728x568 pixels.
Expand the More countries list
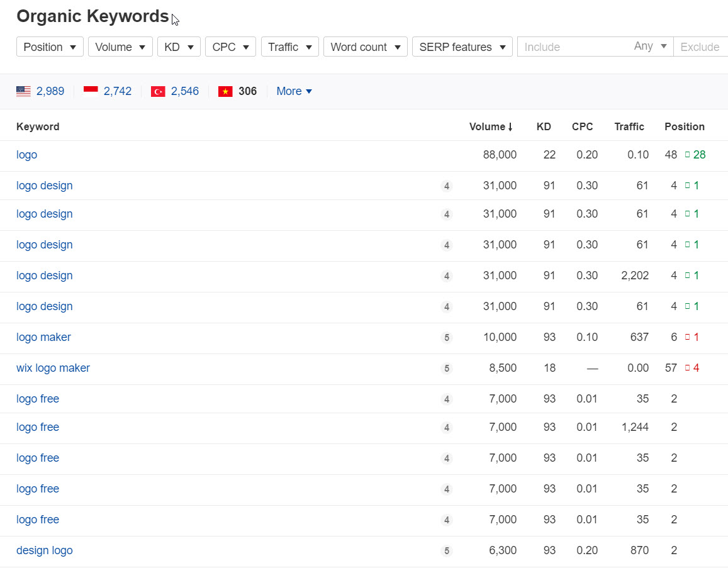click(294, 91)
